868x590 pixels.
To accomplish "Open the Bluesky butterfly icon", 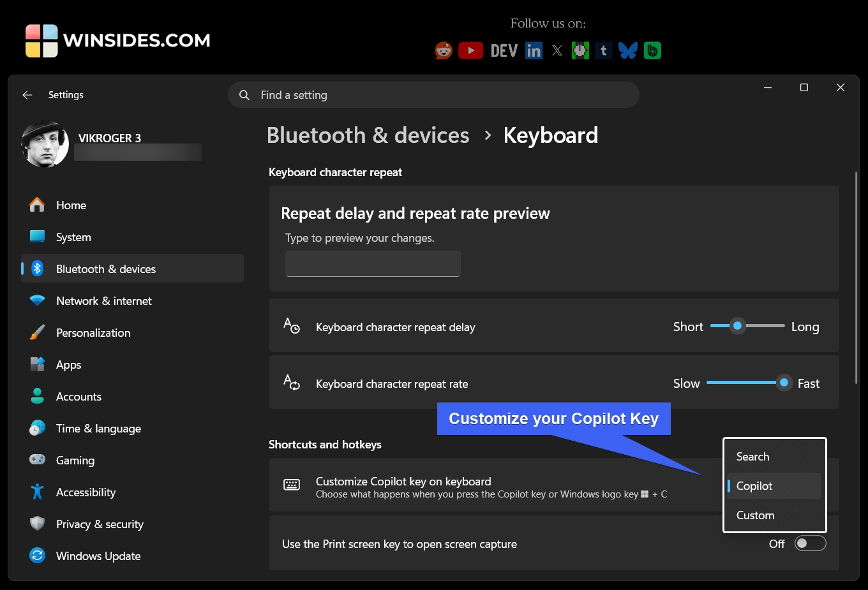I will point(628,50).
